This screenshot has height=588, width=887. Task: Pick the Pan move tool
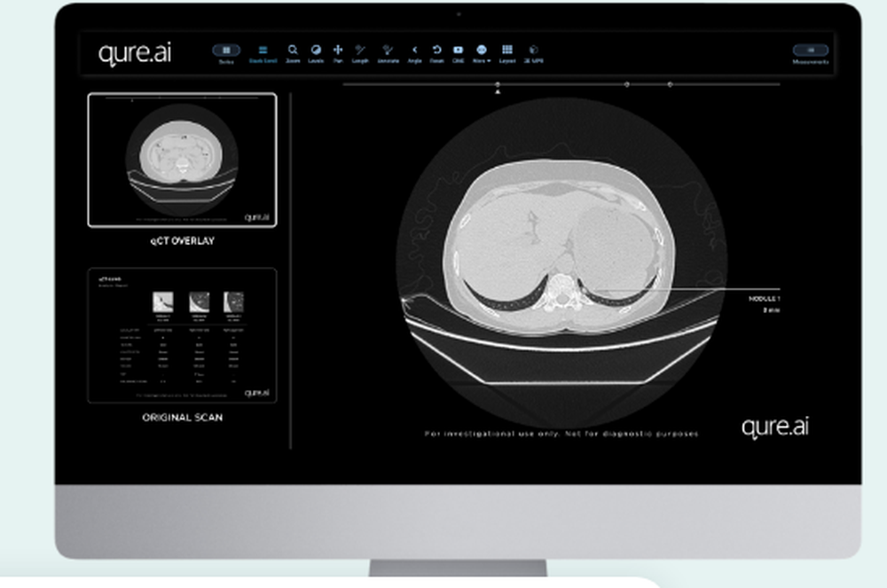point(338,52)
